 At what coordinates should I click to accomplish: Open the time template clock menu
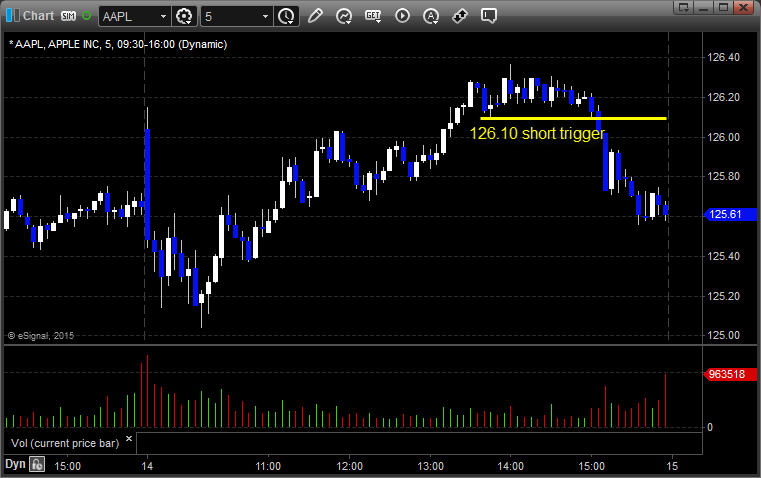click(x=286, y=16)
